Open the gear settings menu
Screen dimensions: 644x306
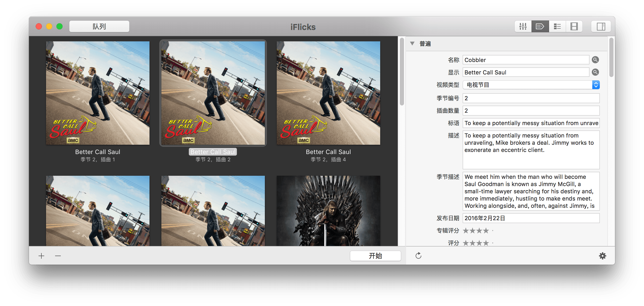click(603, 256)
